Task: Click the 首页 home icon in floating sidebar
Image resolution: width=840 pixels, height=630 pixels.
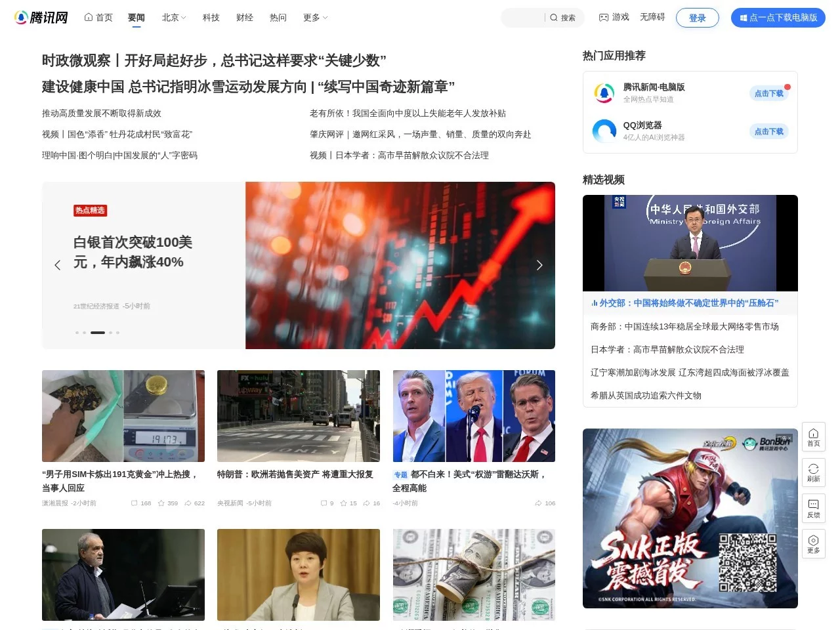Action: 813,436
